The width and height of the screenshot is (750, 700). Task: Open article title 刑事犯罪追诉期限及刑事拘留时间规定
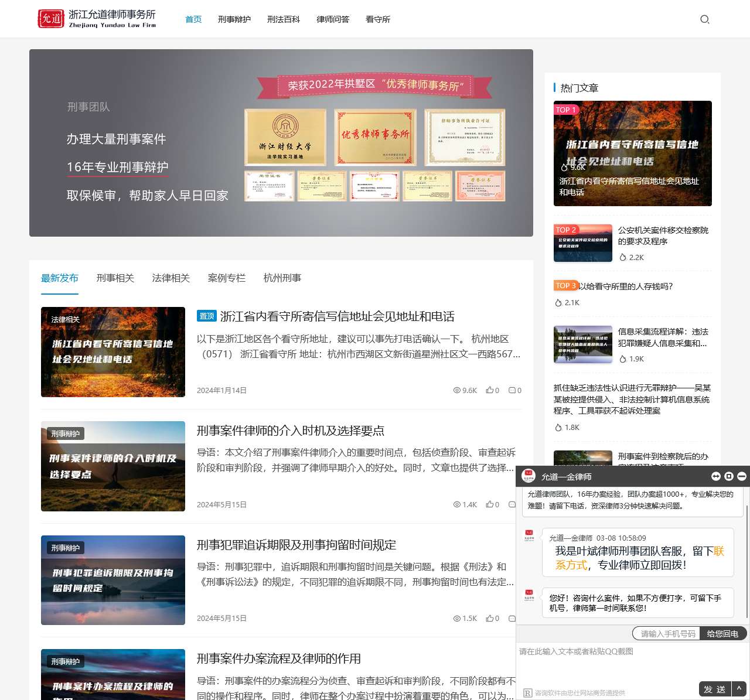click(x=296, y=545)
